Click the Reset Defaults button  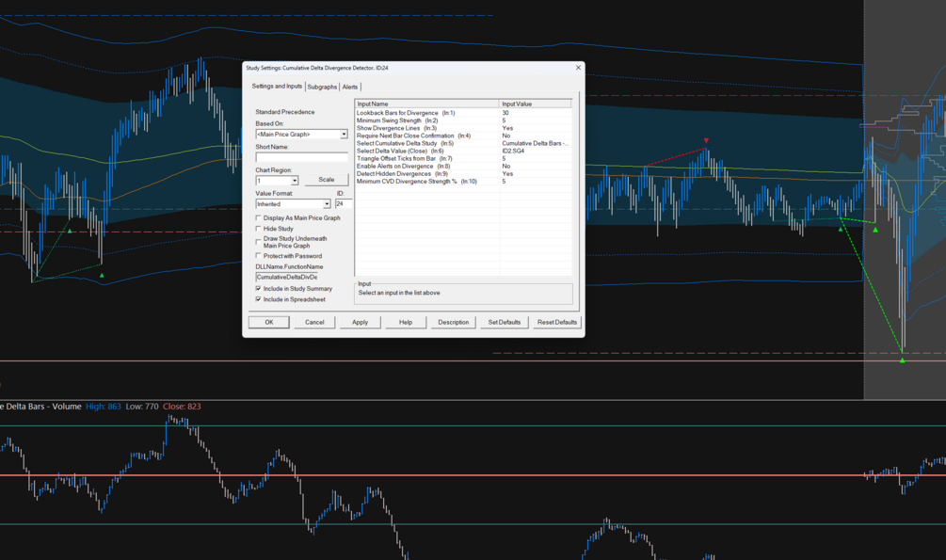[x=557, y=322]
